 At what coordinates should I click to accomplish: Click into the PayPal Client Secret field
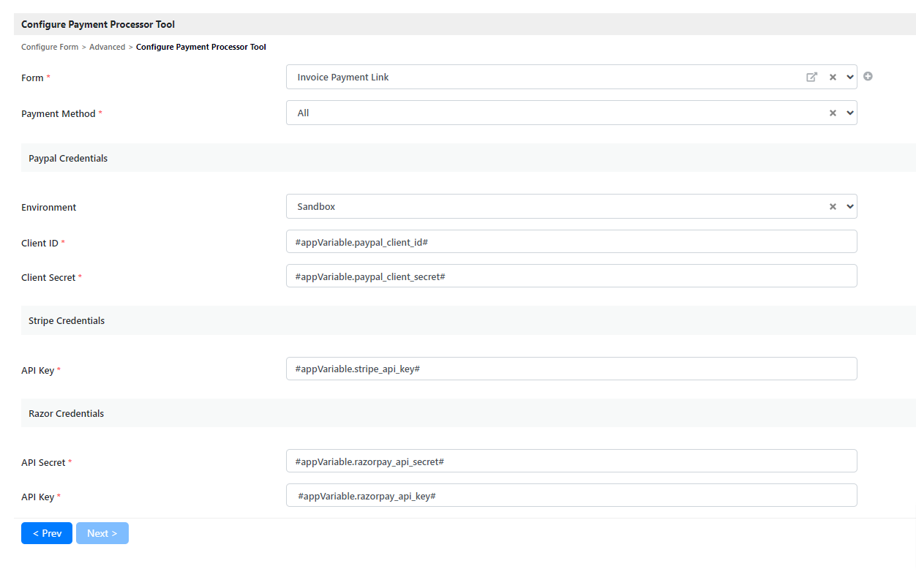[x=571, y=276]
